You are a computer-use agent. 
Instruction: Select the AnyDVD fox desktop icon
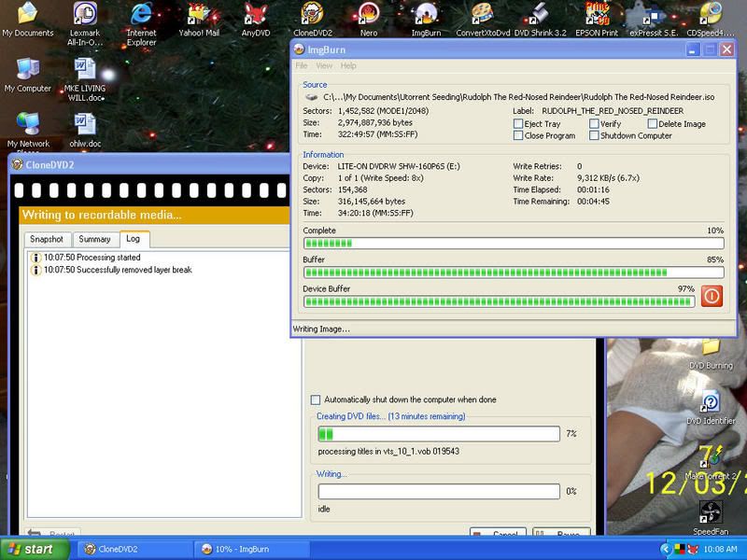click(x=256, y=19)
